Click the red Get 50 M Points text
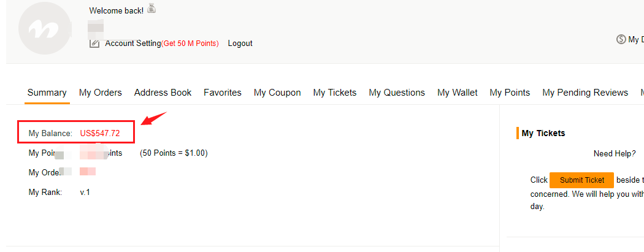 pos(190,44)
